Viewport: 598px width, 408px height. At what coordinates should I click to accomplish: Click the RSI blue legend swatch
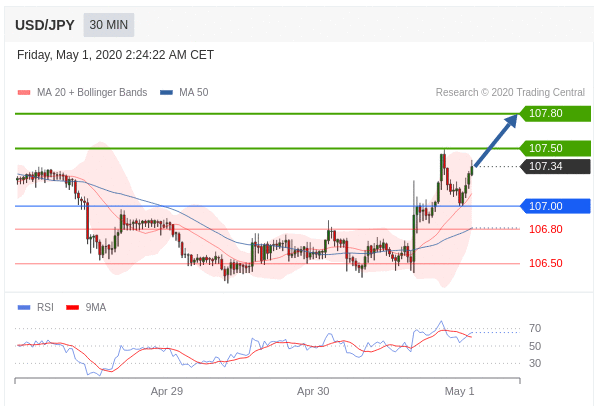(24, 307)
